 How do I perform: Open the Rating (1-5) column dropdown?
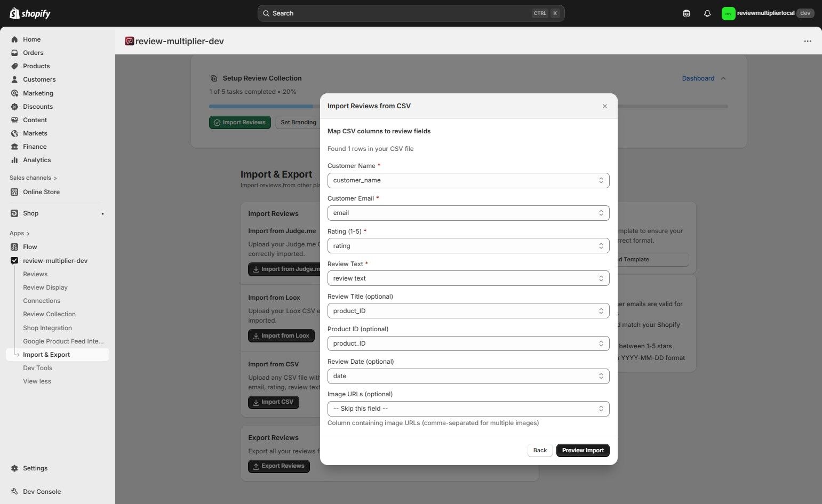coord(468,246)
